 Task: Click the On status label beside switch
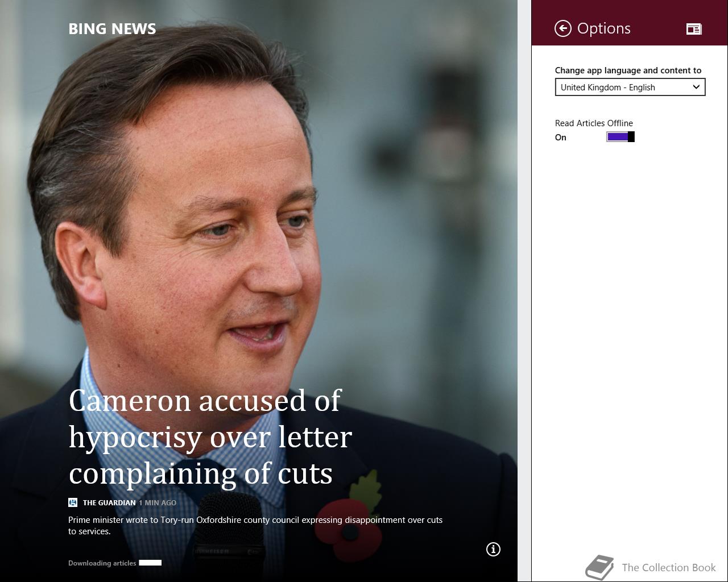561,138
